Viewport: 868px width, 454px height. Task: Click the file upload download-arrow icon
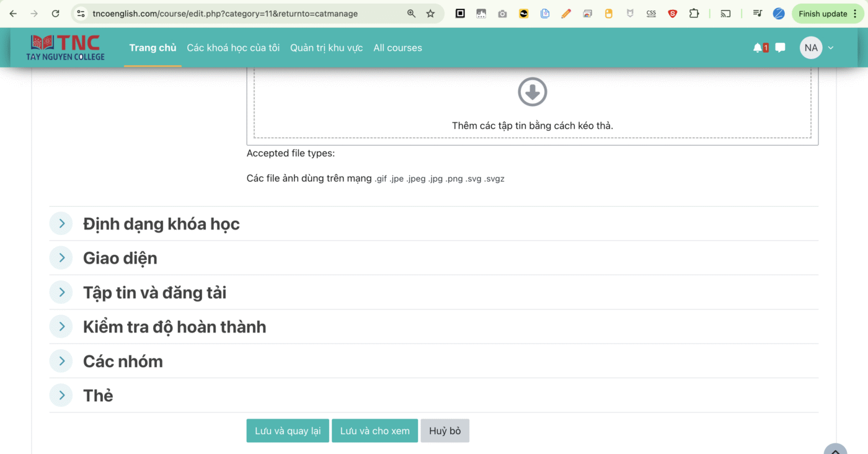tap(532, 92)
